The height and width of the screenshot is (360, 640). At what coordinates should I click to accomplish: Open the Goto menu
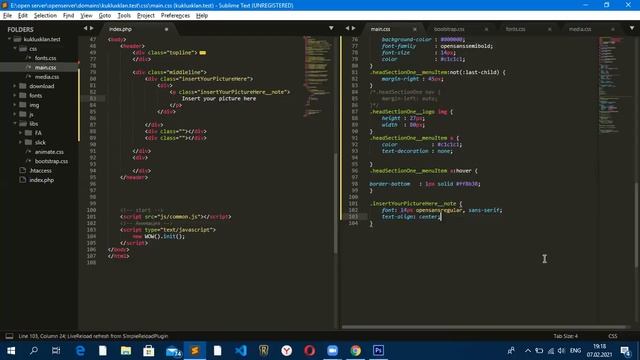[105, 16]
